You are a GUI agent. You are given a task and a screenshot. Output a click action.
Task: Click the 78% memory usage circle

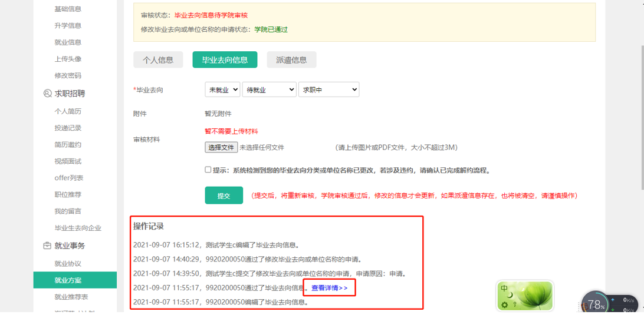[594, 304]
